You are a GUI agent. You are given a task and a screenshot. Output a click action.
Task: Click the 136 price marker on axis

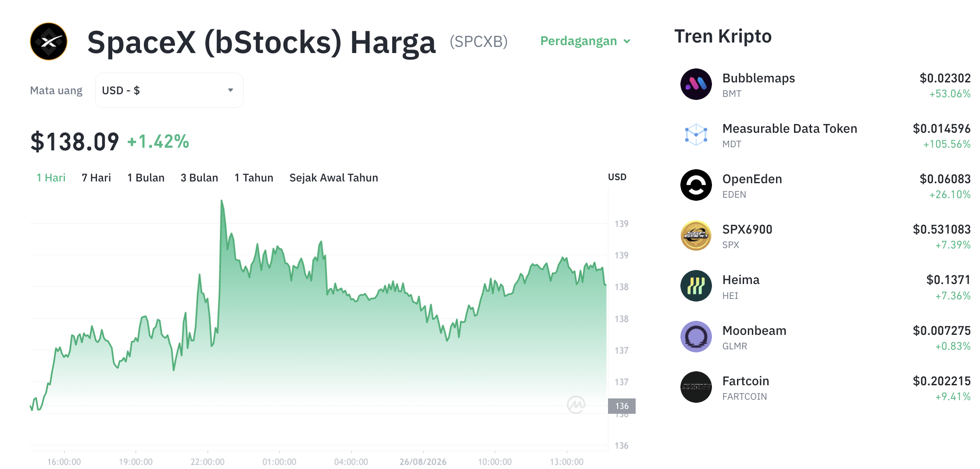point(622,406)
